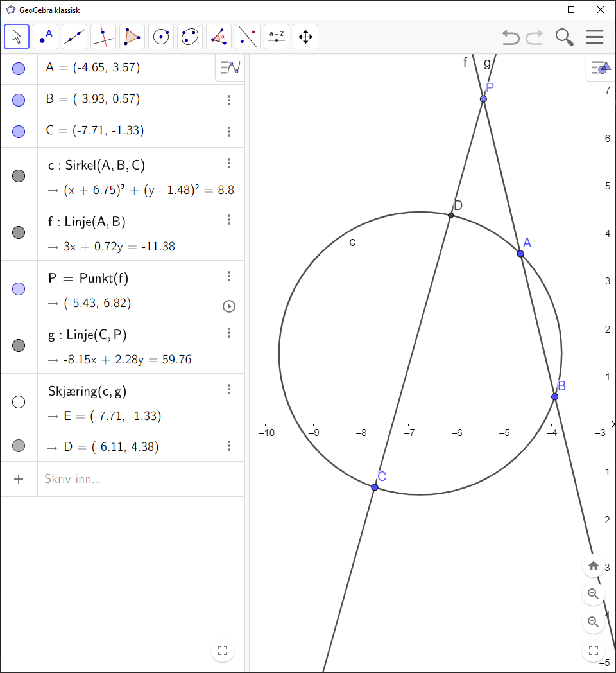The image size is (616, 673).
Task: Open the algebra panel sorting menu
Action: tap(229, 67)
